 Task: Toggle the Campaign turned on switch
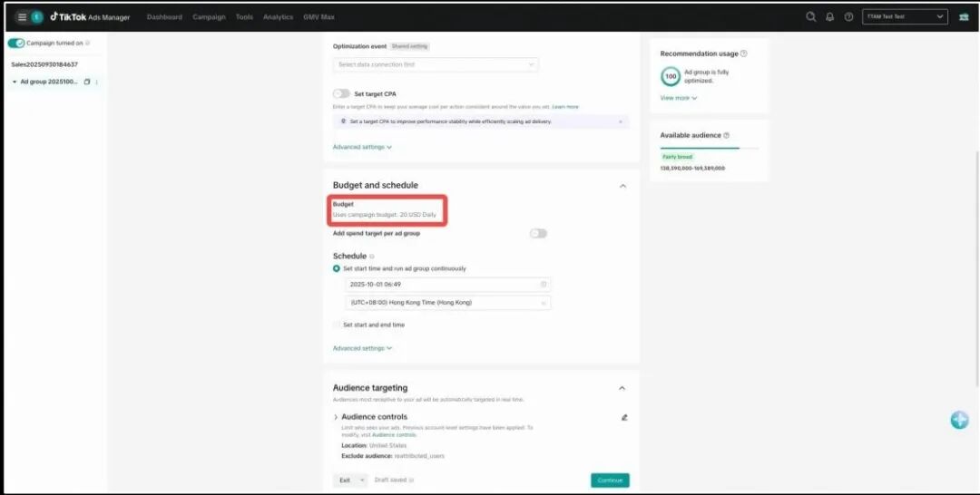click(16, 44)
